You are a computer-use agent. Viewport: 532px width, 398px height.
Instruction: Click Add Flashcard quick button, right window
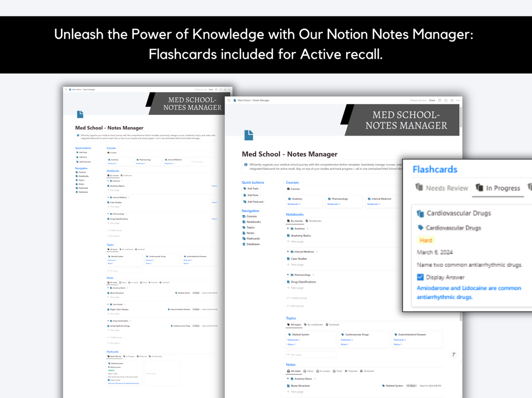(253, 202)
